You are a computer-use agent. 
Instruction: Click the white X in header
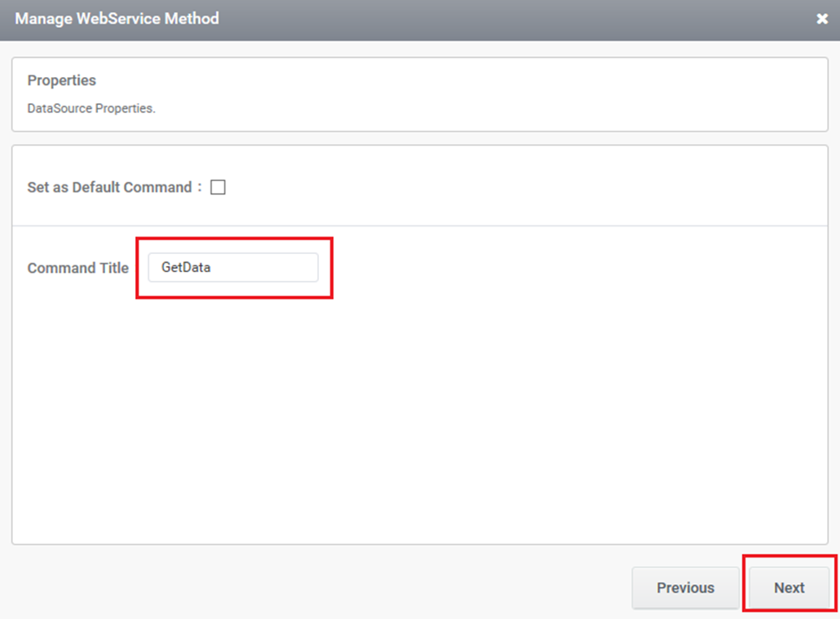point(822,19)
